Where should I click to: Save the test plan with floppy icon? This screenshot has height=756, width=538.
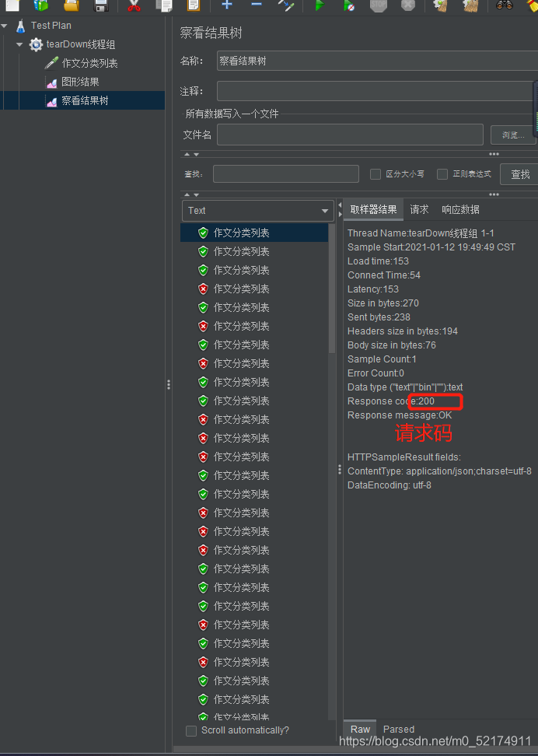pos(101,5)
